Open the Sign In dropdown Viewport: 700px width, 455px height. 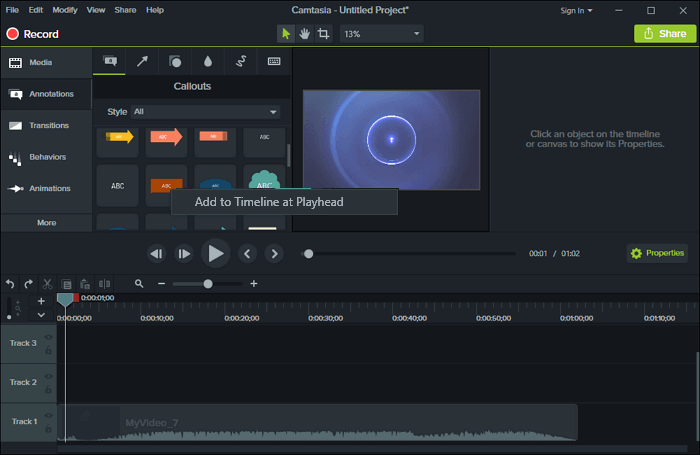coord(576,10)
